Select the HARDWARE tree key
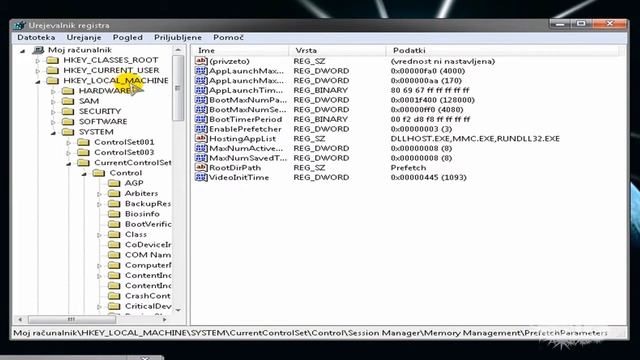This screenshot has height=360, width=640. click(x=105, y=91)
